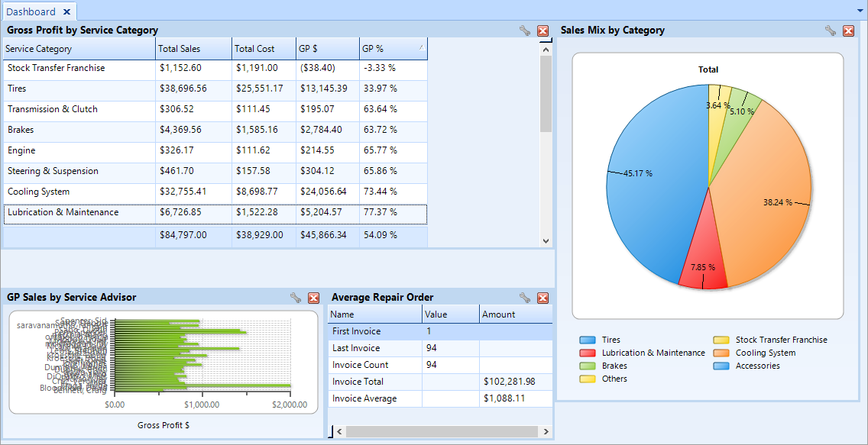
Task: Close the Sales Mix by Category panel
Action: click(x=848, y=30)
